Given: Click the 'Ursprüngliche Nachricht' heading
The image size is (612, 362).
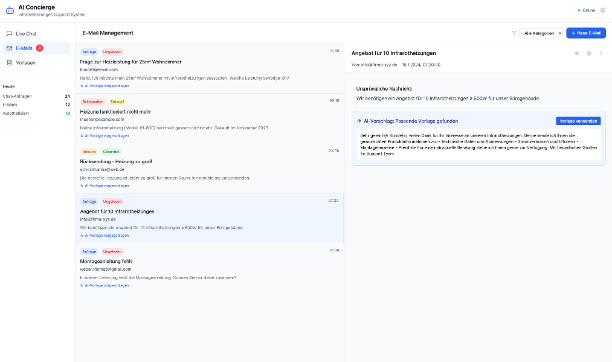Looking at the screenshot, I should (x=384, y=89).
